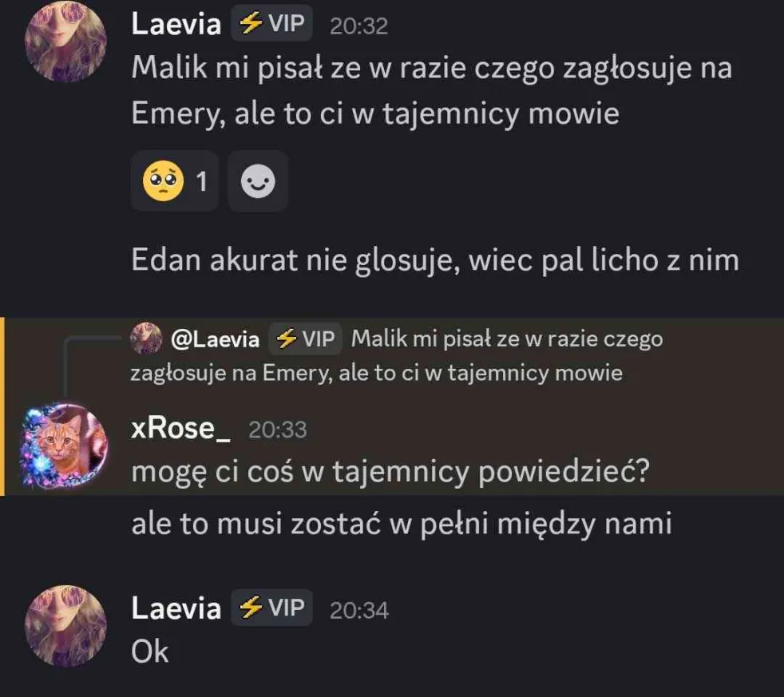Click the VIP lightning badge at 20:32
This screenshot has width=784, height=697.
pos(271,23)
